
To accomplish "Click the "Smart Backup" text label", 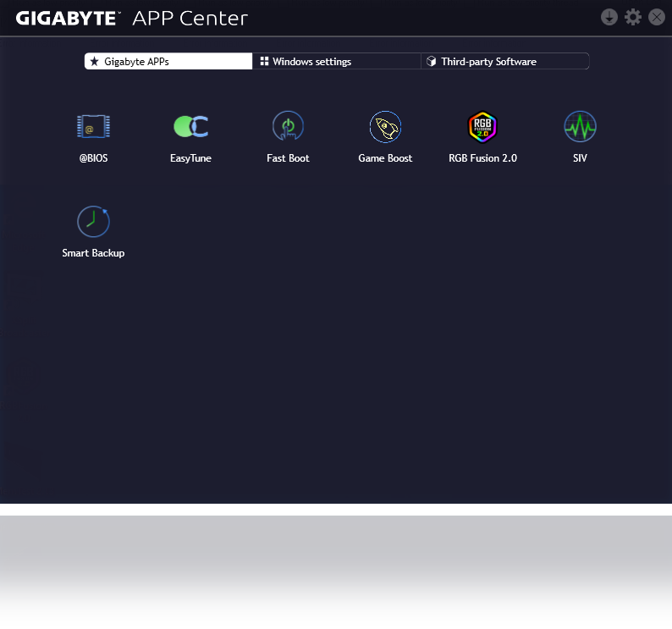I will pos(93,253).
